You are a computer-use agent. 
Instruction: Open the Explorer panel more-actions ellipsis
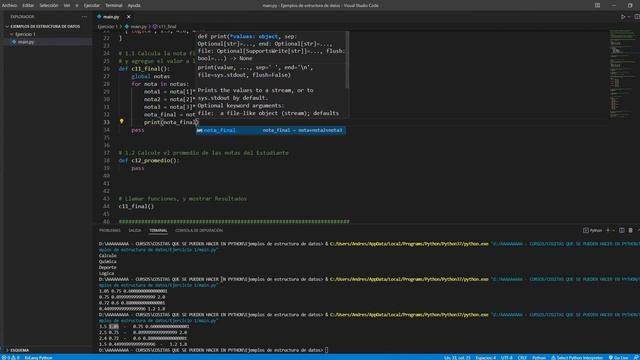pos(84,17)
